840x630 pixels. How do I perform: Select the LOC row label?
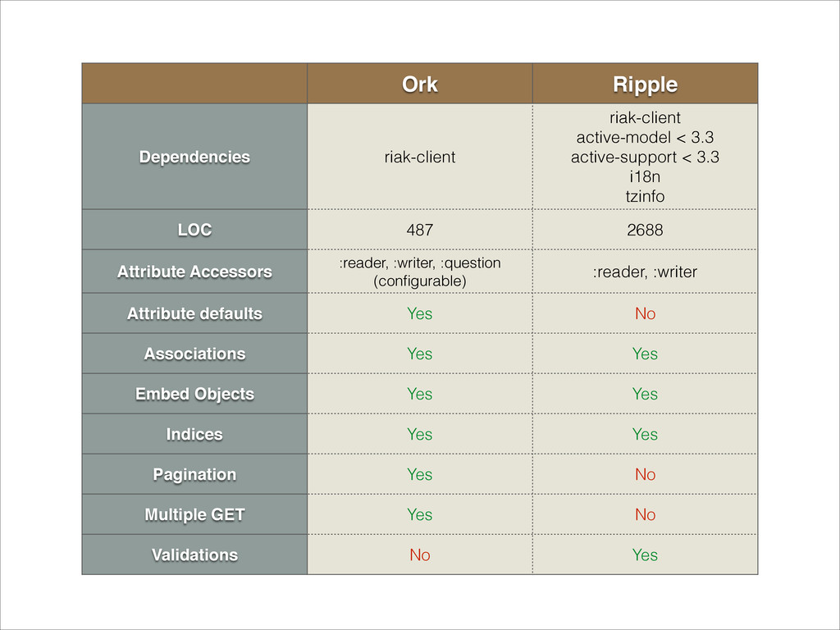point(194,230)
